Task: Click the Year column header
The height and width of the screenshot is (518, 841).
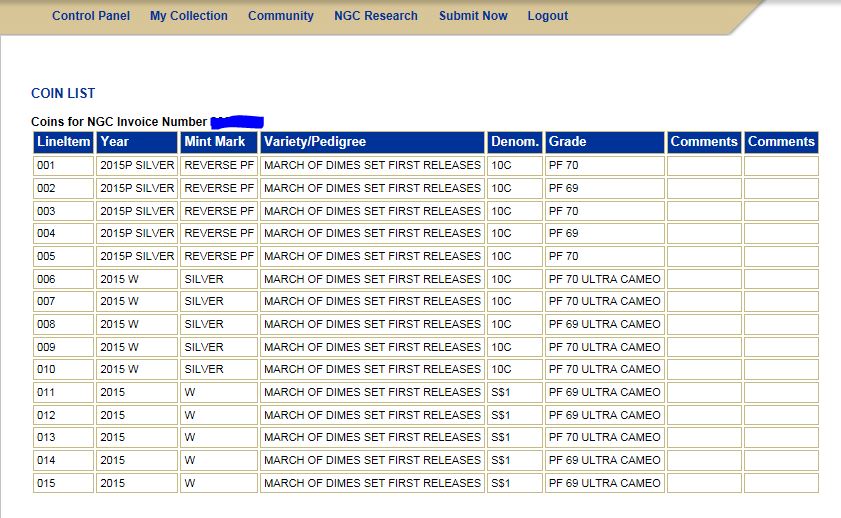Action: (x=136, y=142)
